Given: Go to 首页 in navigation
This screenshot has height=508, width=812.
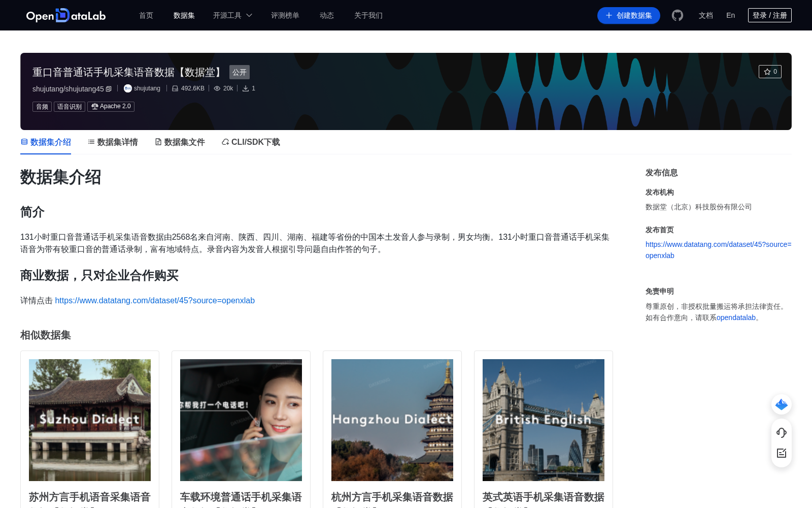Looking at the screenshot, I should [x=146, y=15].
